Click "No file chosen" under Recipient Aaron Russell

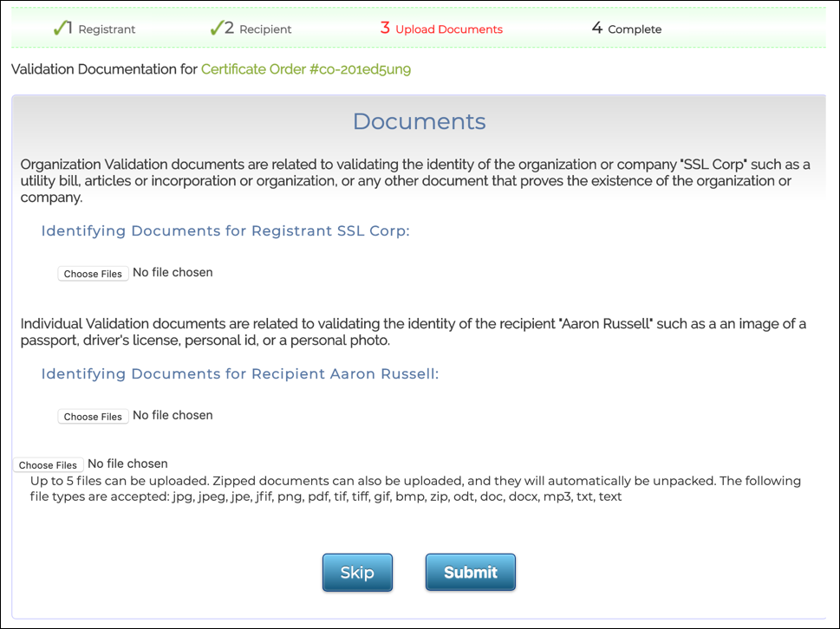(173, 416)
